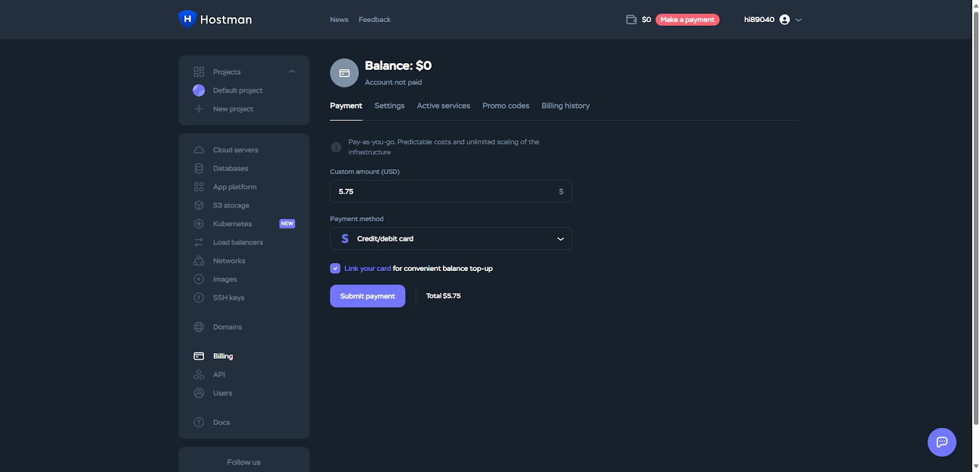
Task: Click the Billing card icon in sidebar
Action: coord(198,356)
